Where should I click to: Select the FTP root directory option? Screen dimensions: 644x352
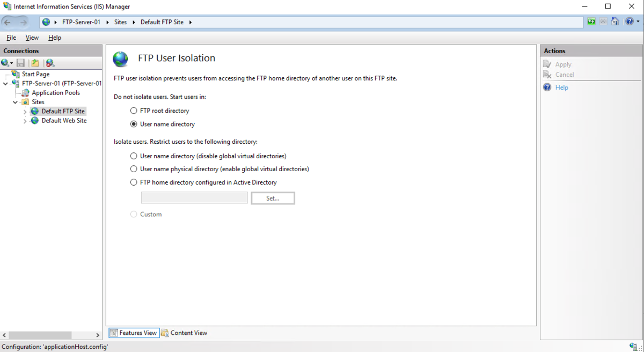[134, 111]
